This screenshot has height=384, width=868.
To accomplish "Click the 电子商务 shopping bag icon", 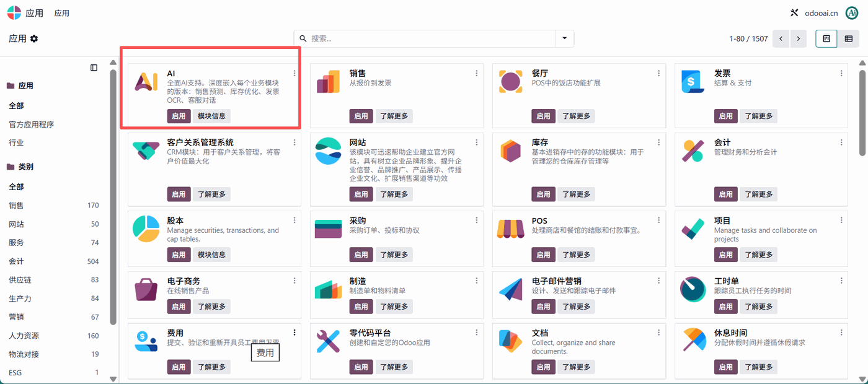I will [146, 289].
